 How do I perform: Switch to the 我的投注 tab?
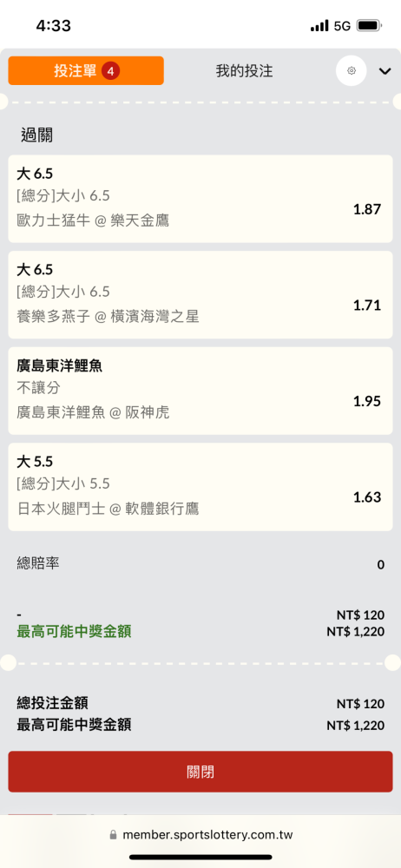pos(244,71)
